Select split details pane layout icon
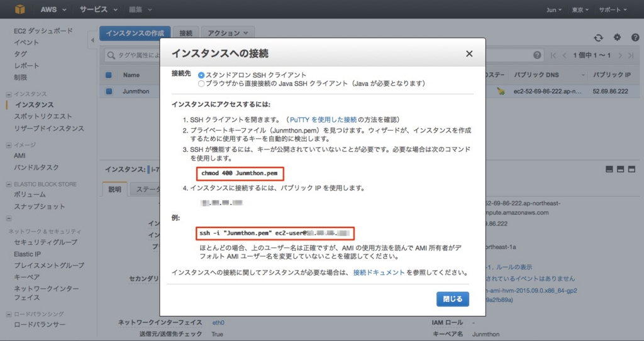The height and width of the screenshot is (341, 644). pos(621,169)
